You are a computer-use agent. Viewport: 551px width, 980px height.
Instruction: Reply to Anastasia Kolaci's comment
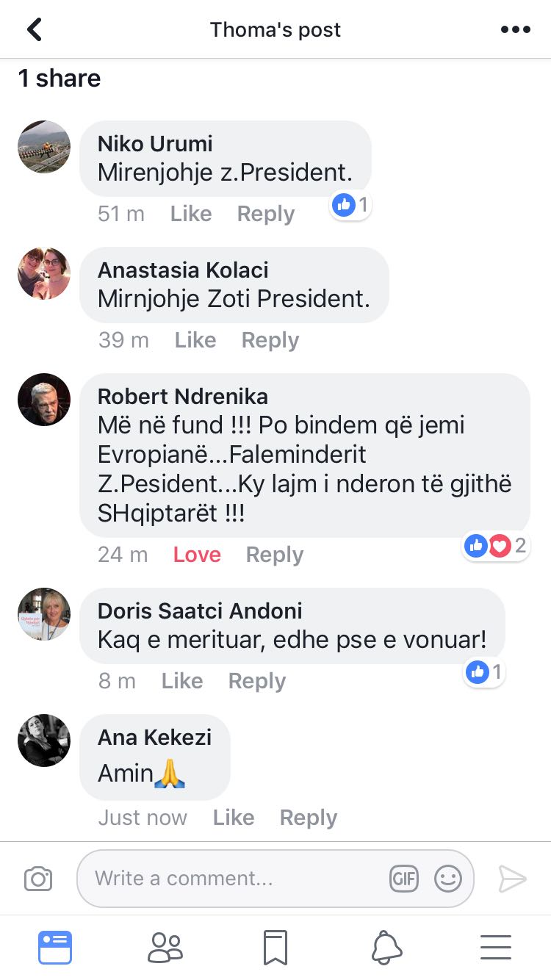point(270,340)
